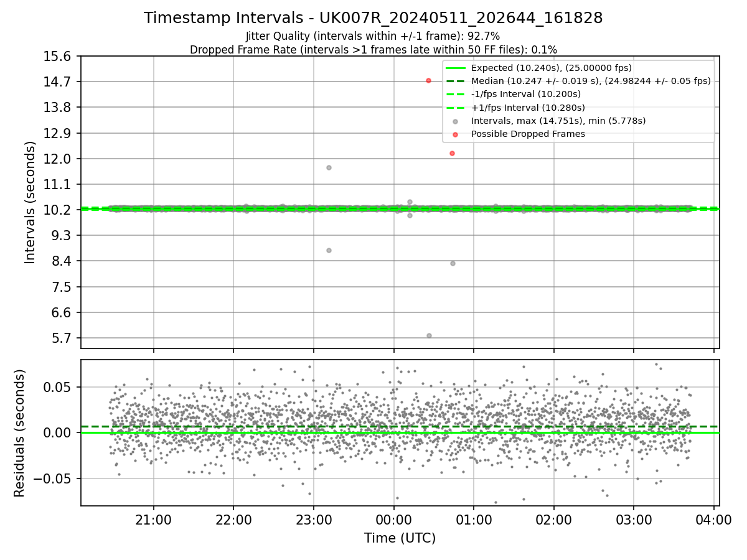Image resolution: width=747 pixels, height=560 pixels.
Task: Click the red dropped-frame point near 14.7 seconds
Action: tap(428, 81)
